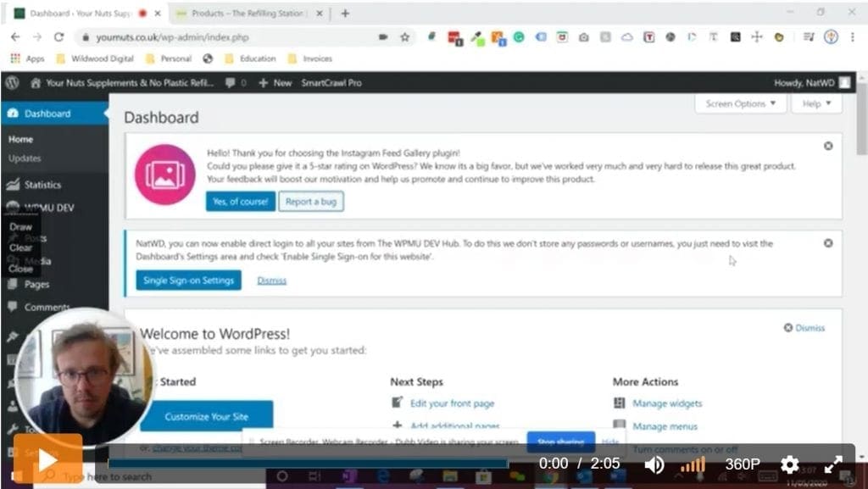Open the Statistics sidebar menu item
The image size is (868, 489).
(42, 185)
